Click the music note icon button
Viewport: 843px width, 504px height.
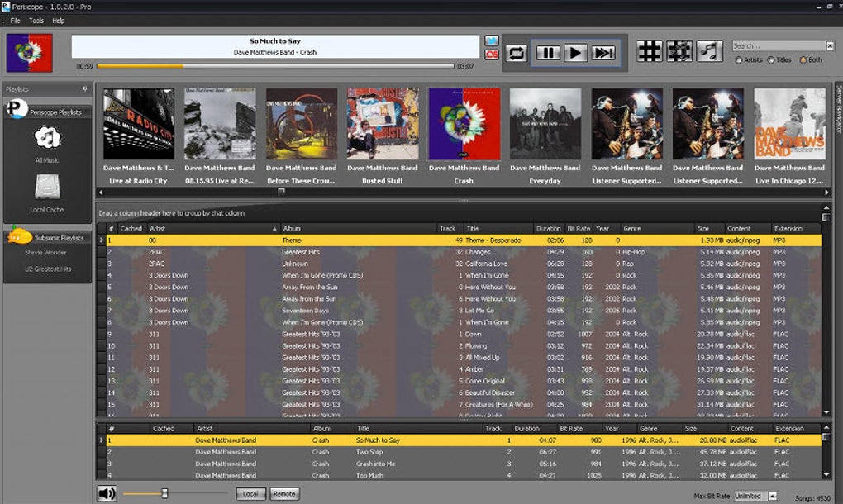click(710, 51)
